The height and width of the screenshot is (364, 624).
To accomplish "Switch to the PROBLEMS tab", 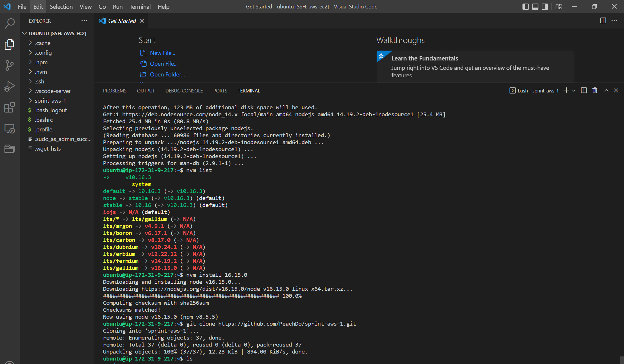I will click(115, 91).
